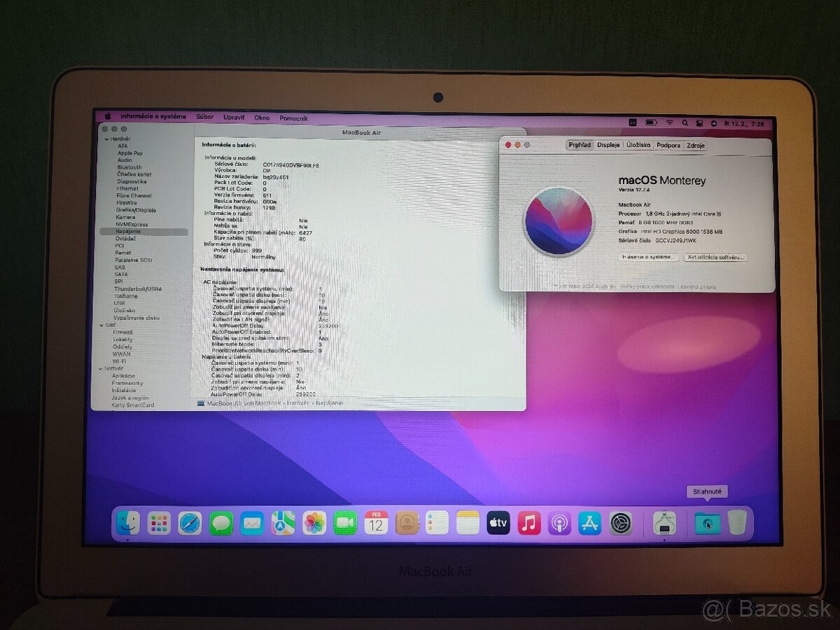Collapse the Hardvér section in the sidebar
The height and width of the screenshot is (630, 840).
[107, 139]
